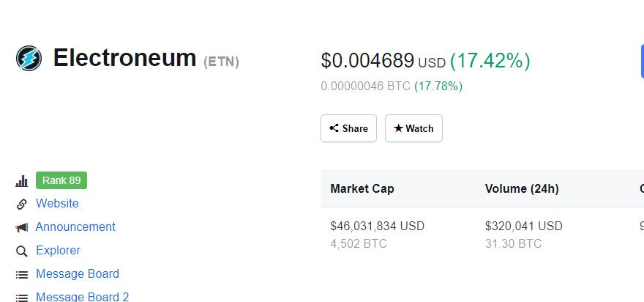Click the megaphone icon beside Announcement
Image resolution: width=644 pixels, height=302 pixels.
click(x=22, y=227)
